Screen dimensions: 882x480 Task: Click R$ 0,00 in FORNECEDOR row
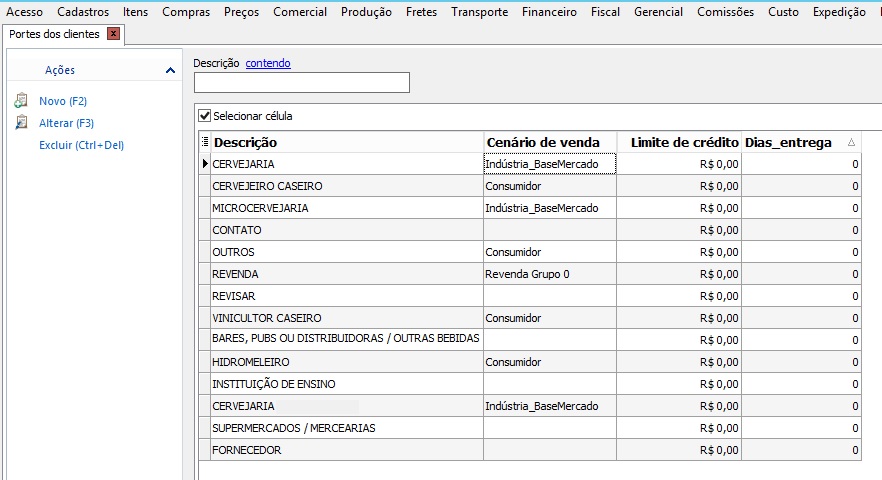pos(679,450)
